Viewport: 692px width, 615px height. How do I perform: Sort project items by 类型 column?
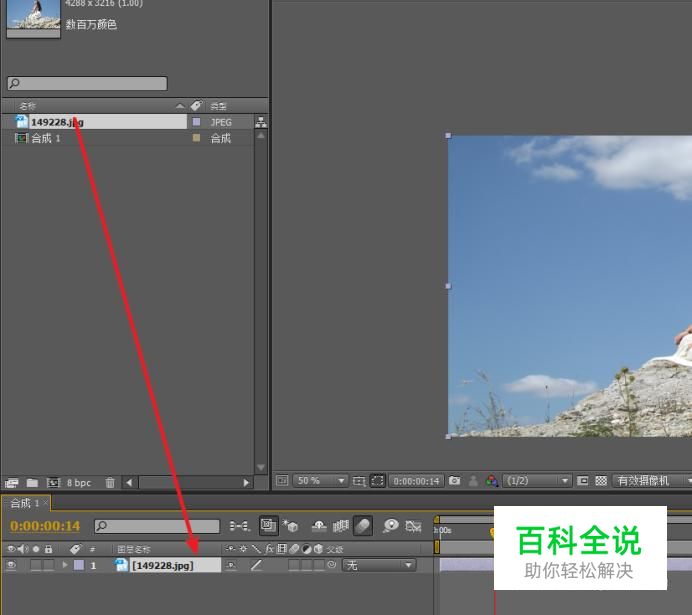click(x=218, y=106)
